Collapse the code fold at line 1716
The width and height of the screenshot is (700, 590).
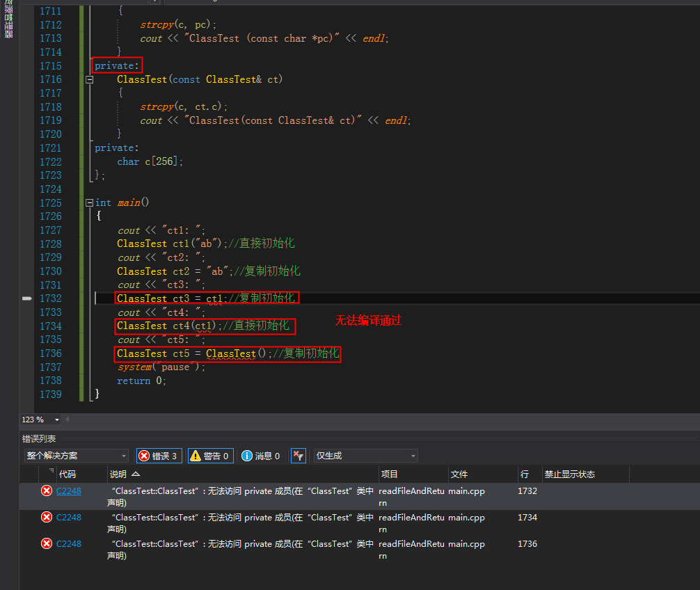click(89, 79)
